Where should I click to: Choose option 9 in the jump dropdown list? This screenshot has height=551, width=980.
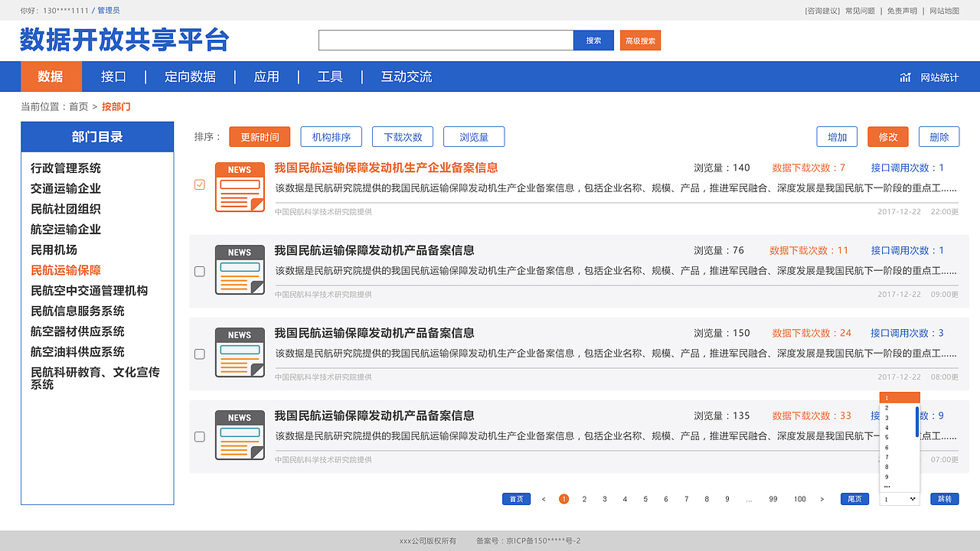point(887,477)
